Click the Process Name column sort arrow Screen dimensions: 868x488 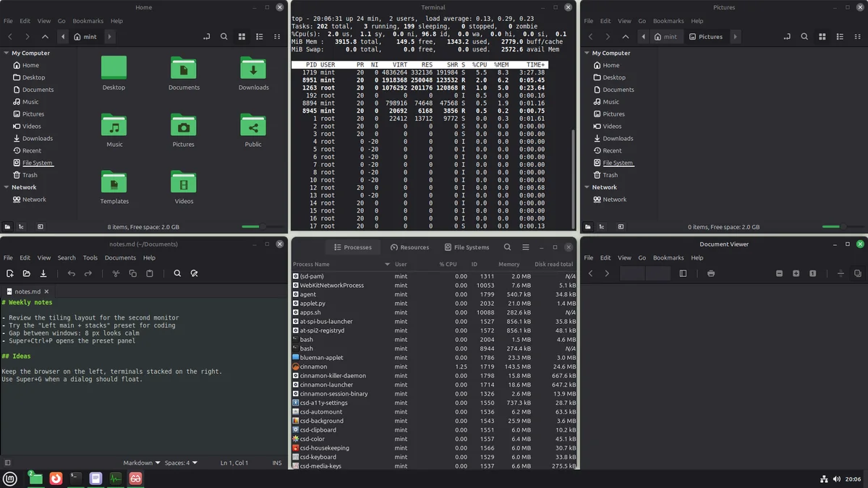click(388, 265)
